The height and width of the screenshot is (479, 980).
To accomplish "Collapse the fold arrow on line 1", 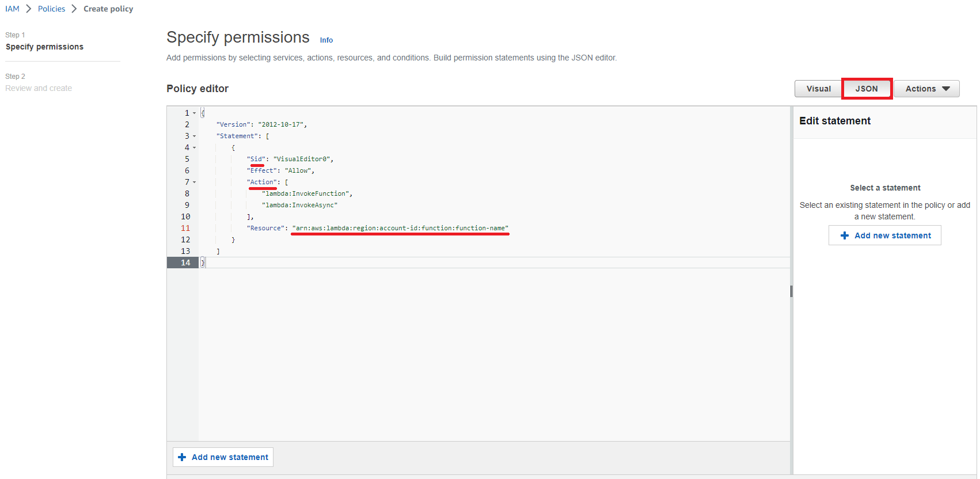I will coord(194,113).
